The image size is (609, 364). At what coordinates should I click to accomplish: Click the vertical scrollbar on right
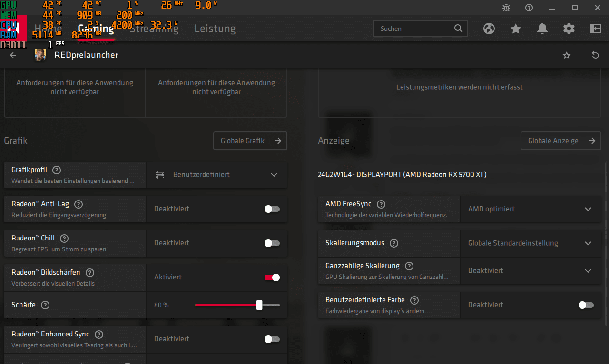click(606, 243)
